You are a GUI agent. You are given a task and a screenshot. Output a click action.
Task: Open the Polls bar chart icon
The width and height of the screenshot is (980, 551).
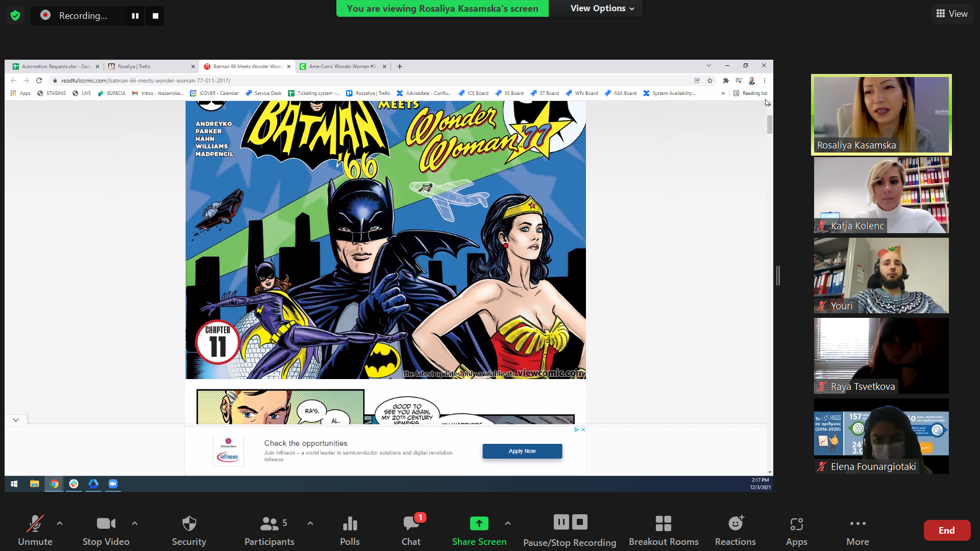350,531
